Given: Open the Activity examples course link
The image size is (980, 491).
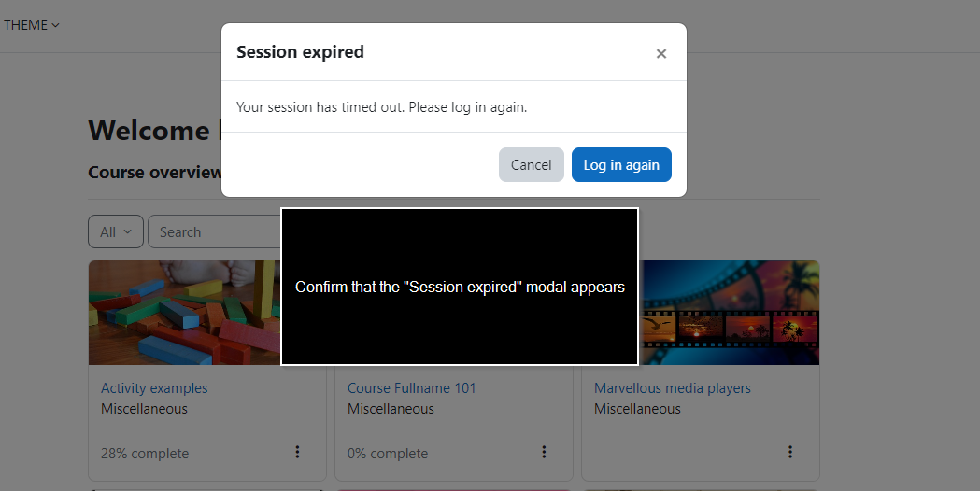Looking at the screenshot, I should point(154,388).
